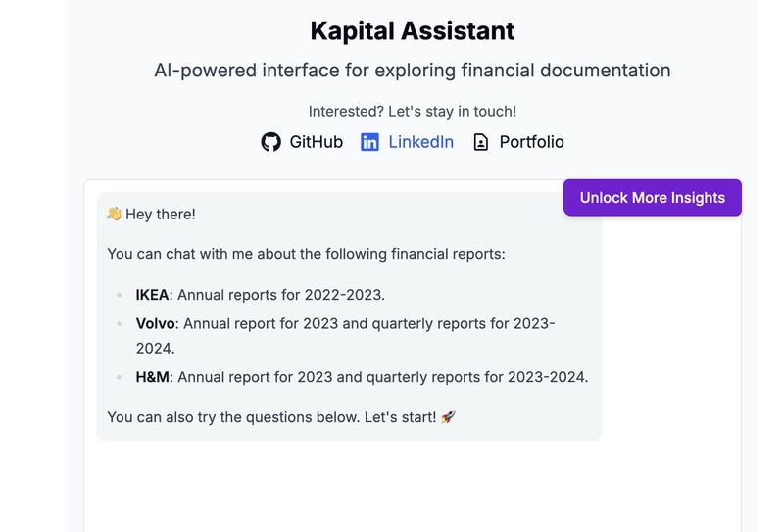Image resolution: width=783 pixels, height=532 pixels.
Task: Click the Kapital Assistant heading
Action: 412,30
